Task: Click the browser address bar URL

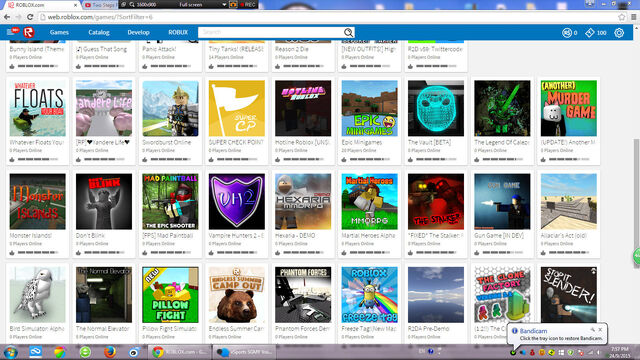Action: coord(100,17)
